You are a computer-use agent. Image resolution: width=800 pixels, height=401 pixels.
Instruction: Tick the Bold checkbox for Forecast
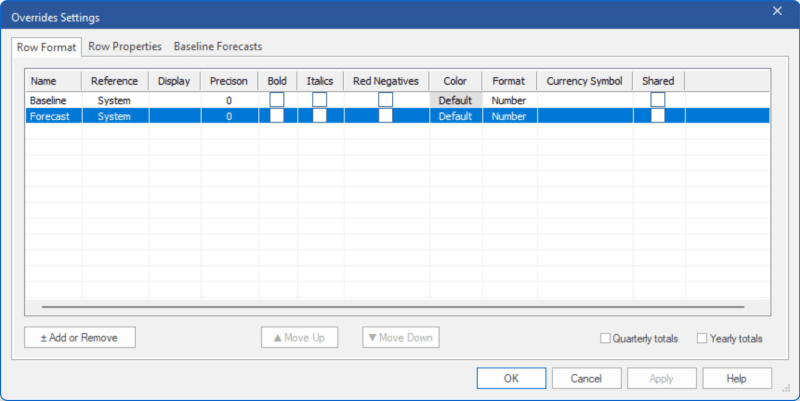(x=277, y=116)
